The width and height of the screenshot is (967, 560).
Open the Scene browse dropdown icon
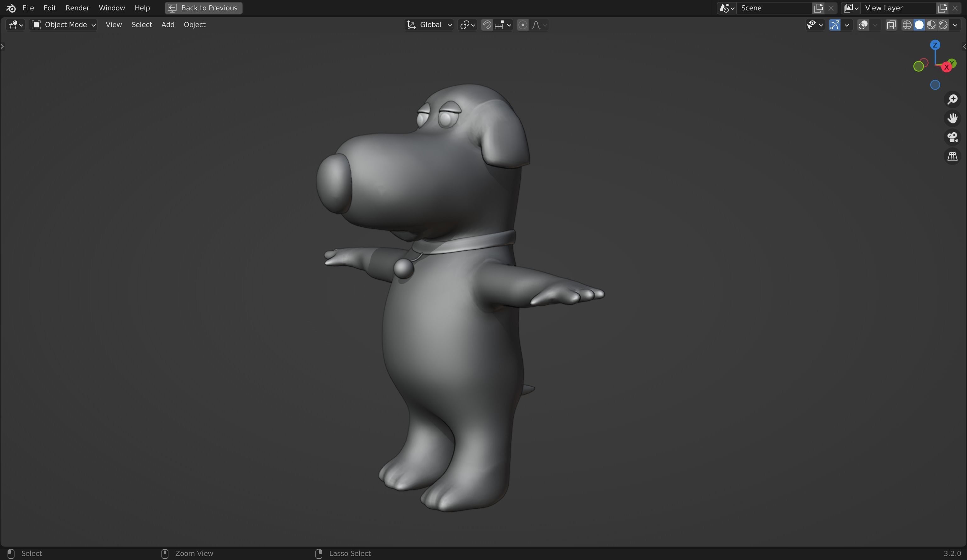coord(727,8)
